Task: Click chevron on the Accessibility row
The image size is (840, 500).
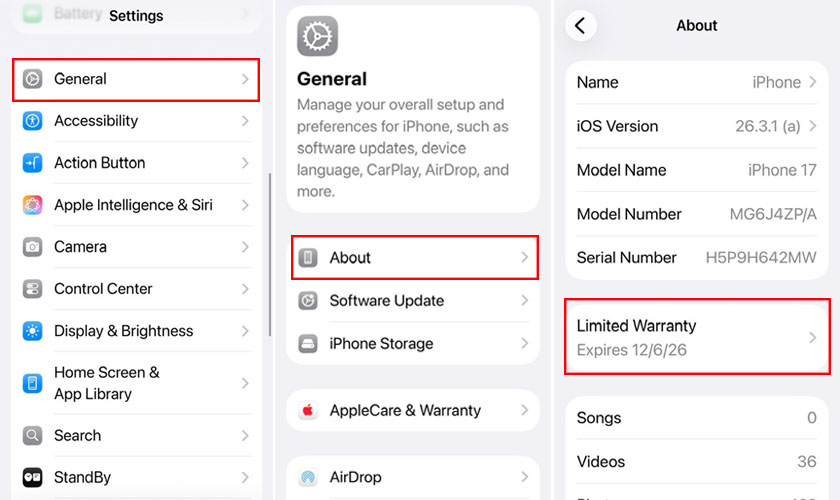Action: click(x=245, y=121)
